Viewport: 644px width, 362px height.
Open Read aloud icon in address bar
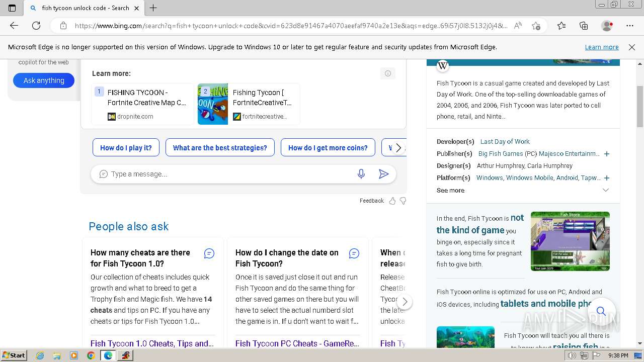click(x=518, y=26)
